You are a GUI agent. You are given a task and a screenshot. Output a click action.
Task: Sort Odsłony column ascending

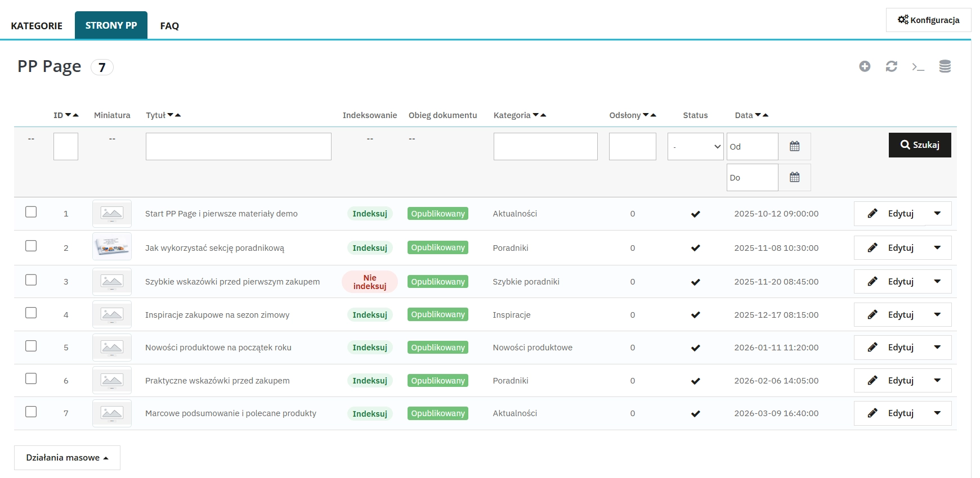[x=653, y=115]
